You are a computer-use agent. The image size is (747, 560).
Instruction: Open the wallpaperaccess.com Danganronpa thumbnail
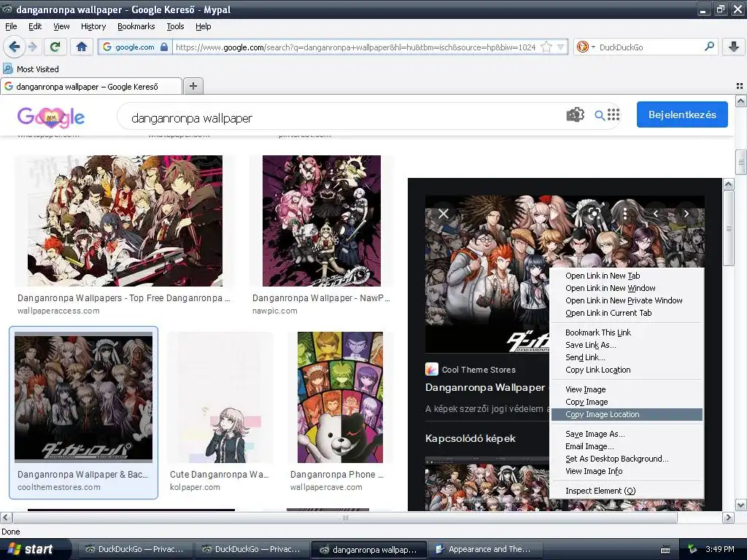click(125, 220)
